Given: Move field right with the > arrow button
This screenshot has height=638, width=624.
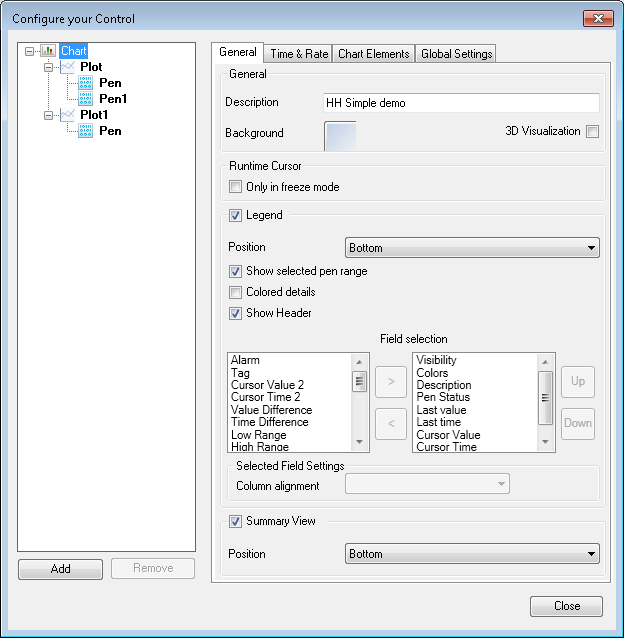Looking at the screenshot, I should 390,381.
